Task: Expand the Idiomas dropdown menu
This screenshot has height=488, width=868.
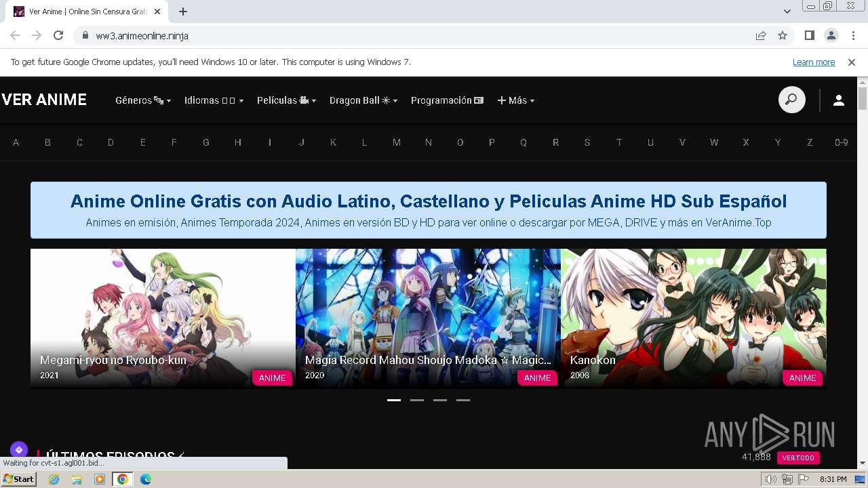Action: 214,100
